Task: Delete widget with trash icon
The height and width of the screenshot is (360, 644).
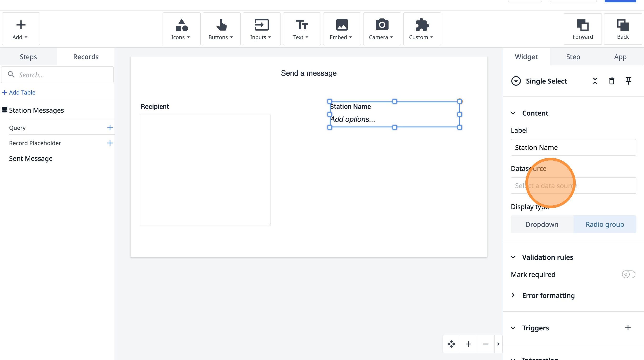Action: click(x=612, y=81)
